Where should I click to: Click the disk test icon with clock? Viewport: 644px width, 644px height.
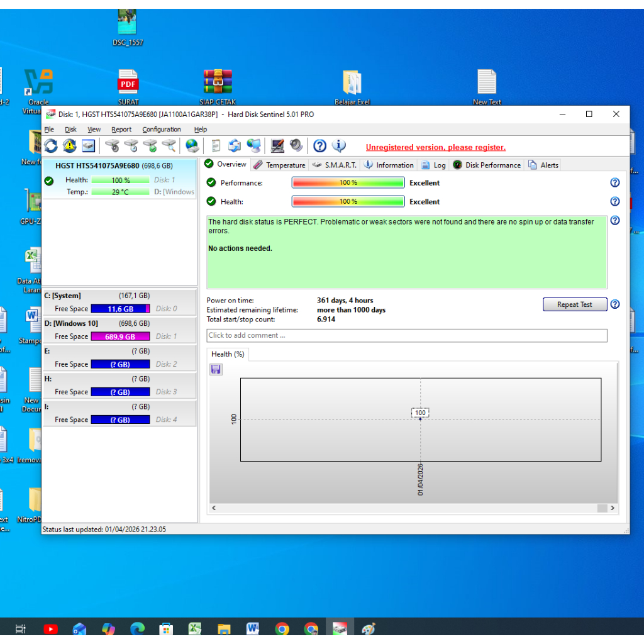pos(131,146)
